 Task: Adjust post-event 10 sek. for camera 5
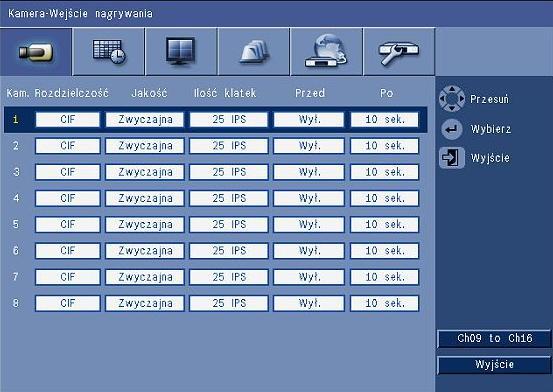[384, 224]
